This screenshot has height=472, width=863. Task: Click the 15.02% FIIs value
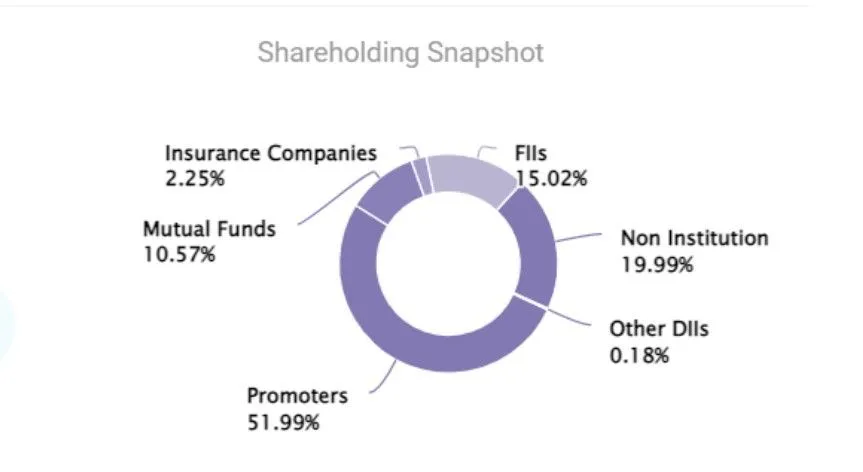pyautogui.click(x=550, y=179)
